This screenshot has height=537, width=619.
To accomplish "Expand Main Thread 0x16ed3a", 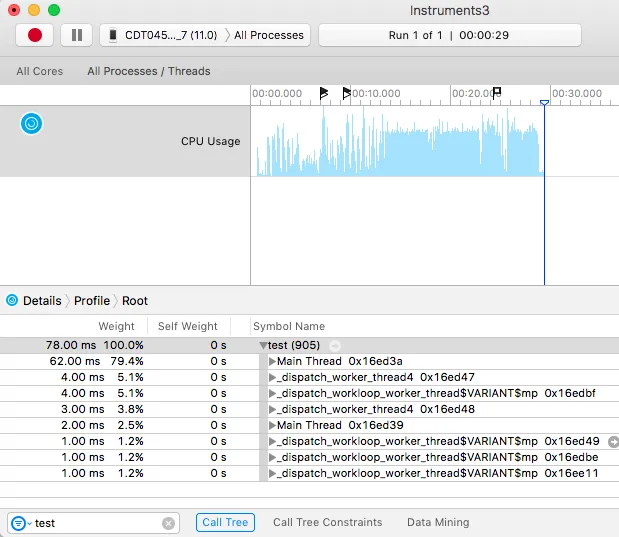I will pos(272,361).
